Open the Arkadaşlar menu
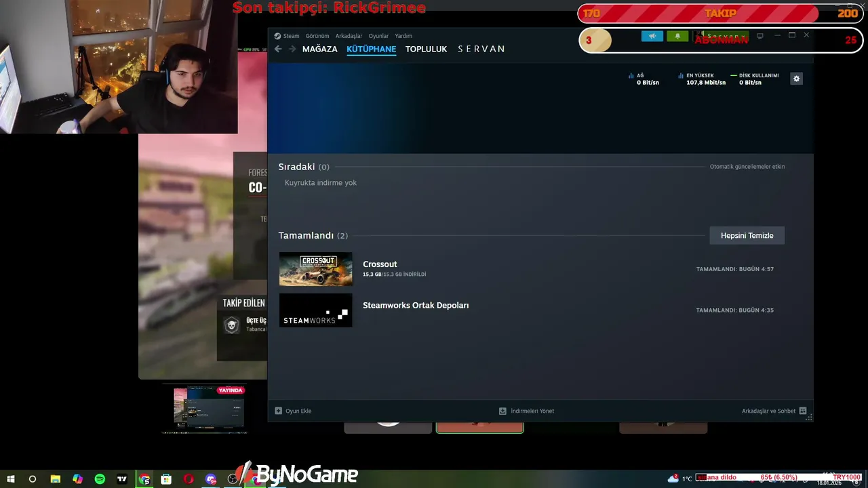The image size is (868, 488). coord(349,36)
